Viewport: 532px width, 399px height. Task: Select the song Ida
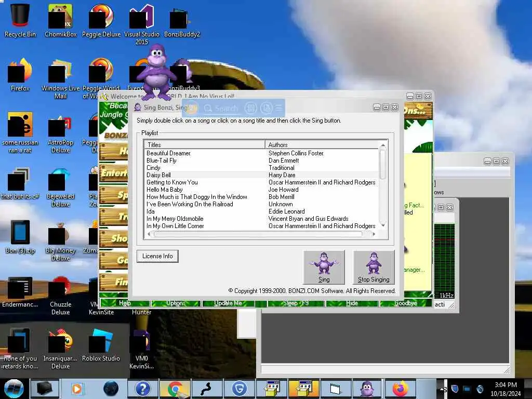(x=151, y=211)
